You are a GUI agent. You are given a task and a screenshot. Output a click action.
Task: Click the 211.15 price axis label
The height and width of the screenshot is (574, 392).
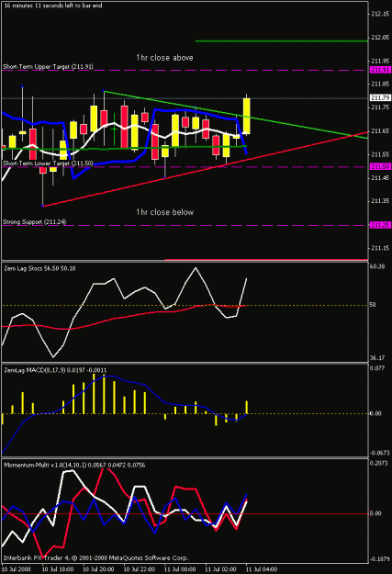point(380,248)
